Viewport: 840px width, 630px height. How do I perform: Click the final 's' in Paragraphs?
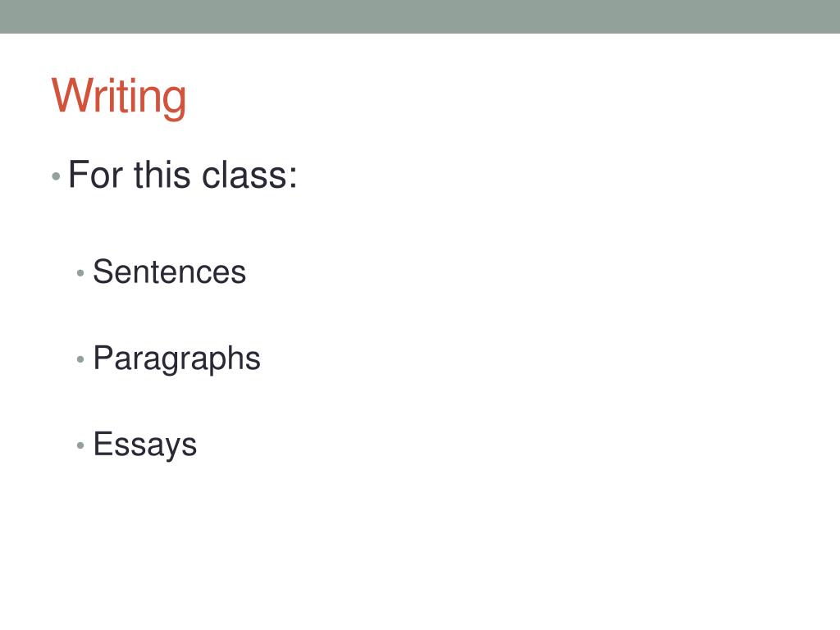(253, 360)
